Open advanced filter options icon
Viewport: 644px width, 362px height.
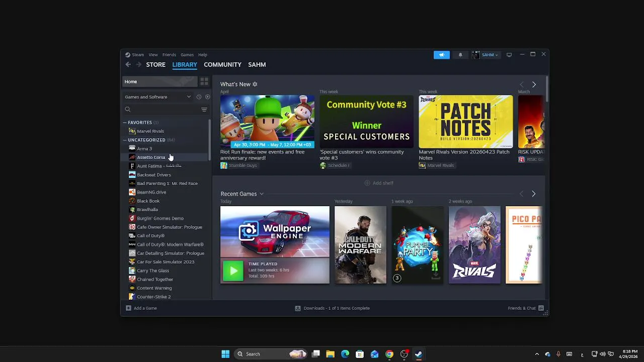pyautogui.click(x=204, y=110)
